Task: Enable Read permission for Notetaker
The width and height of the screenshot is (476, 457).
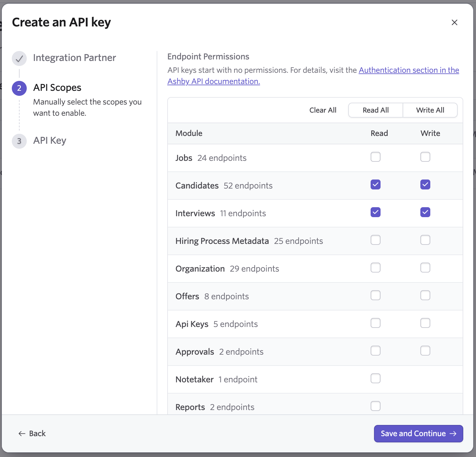Action: (x=375, y=379)
